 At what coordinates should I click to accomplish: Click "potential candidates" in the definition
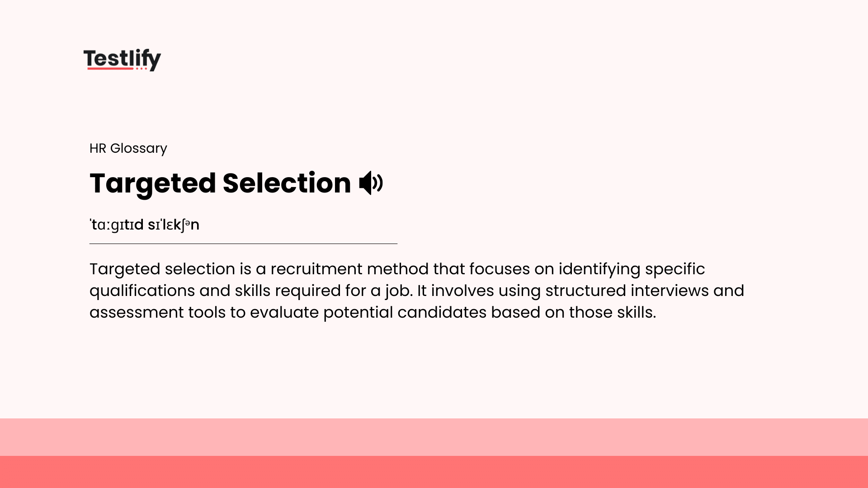coord(405,312)
